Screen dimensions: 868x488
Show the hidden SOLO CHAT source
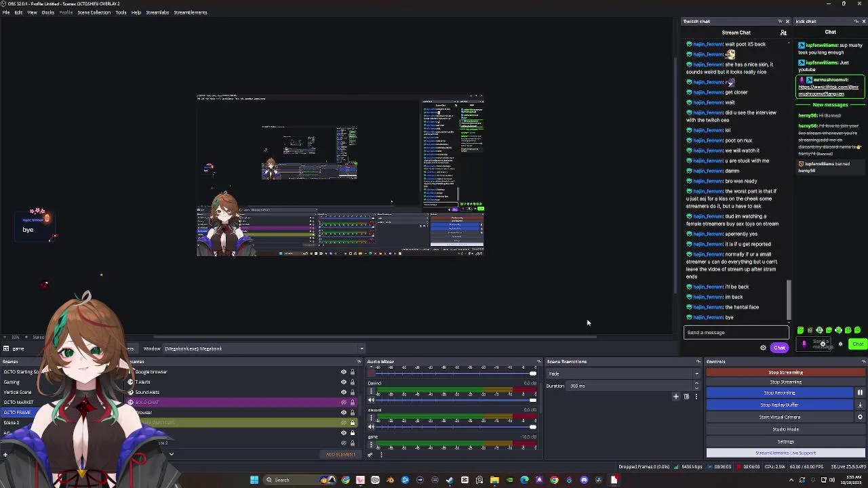[x=343, y=403]
